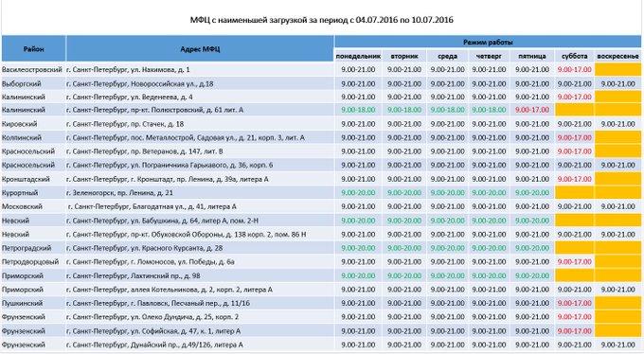The height and width of the screenshot is (354, 644).
Task: Select the Район column header
Action: coord(34,49)
